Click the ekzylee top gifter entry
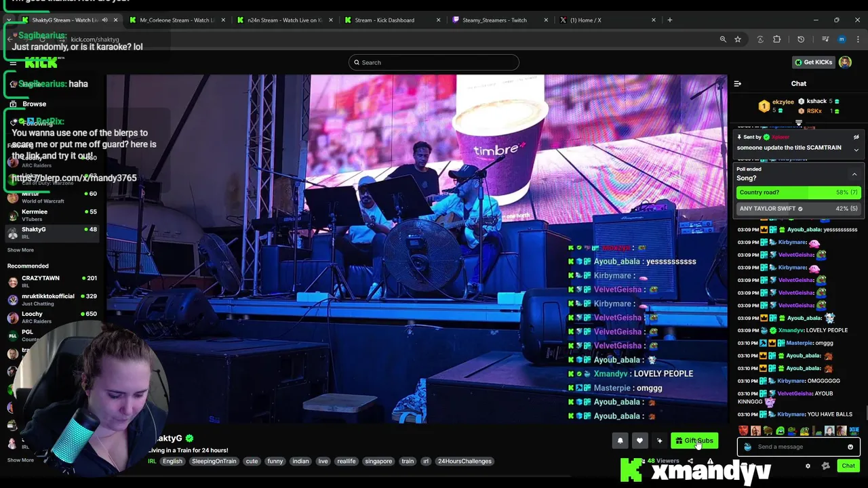 [x=778, y=106]
